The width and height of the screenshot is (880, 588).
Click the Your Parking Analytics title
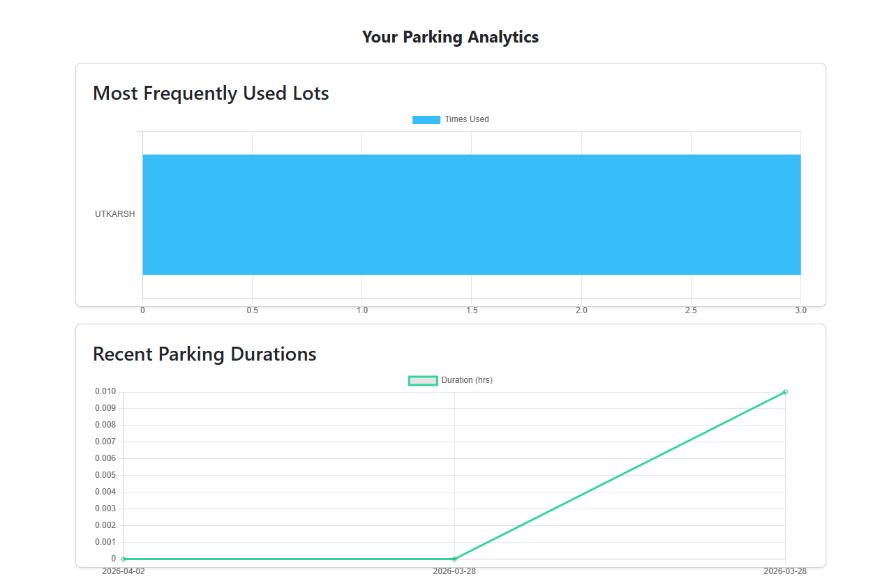click(450, 37)
